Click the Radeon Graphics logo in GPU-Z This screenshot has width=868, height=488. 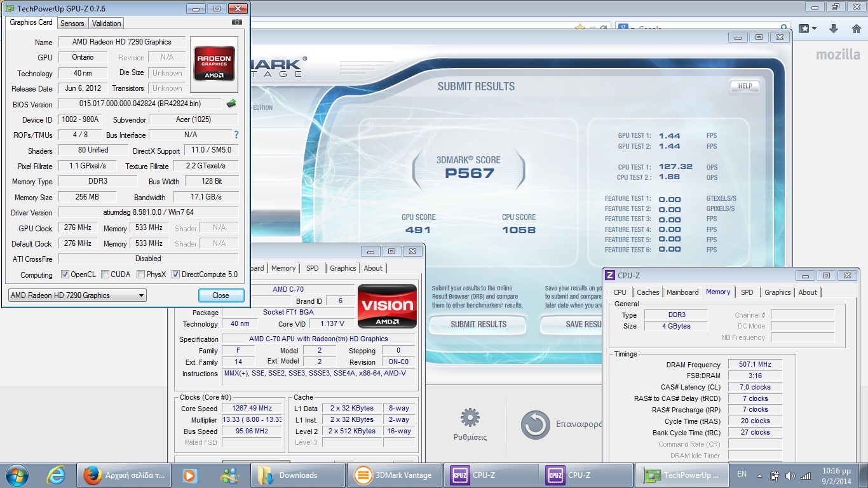[214, 64]
